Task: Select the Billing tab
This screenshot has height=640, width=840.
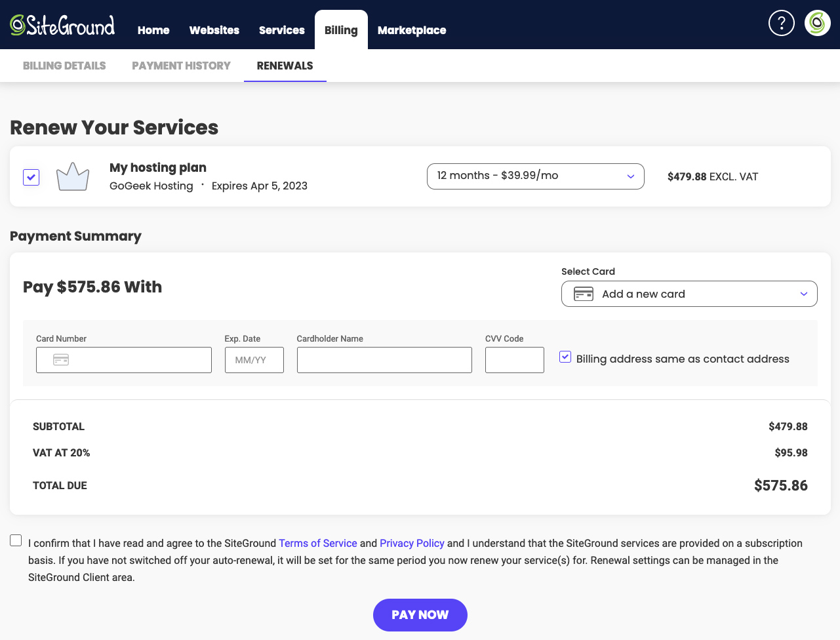Action: coord(341,30)
